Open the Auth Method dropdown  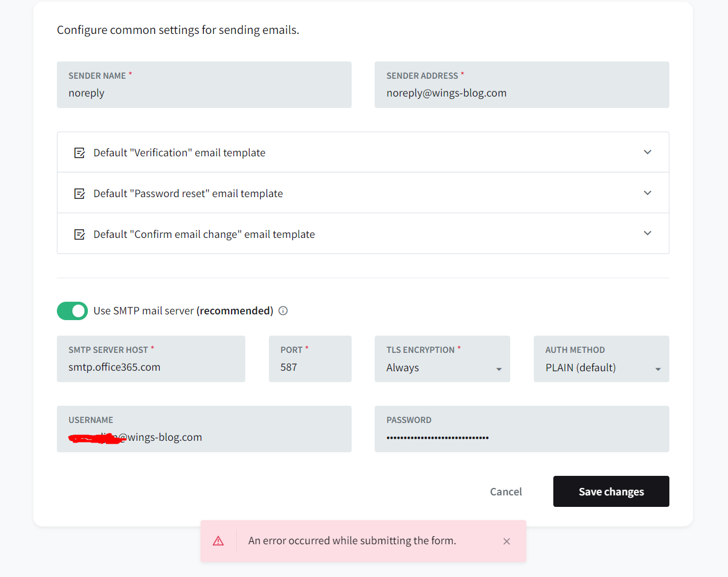pyautogui.click(x=657, y=367)
